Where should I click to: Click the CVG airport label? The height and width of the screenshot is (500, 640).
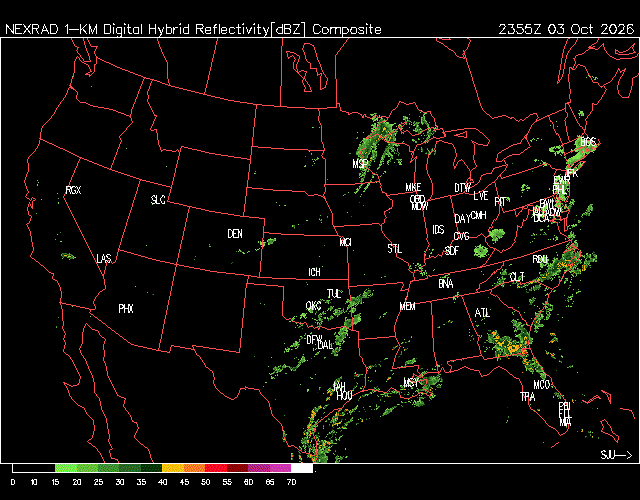(462, 236)
